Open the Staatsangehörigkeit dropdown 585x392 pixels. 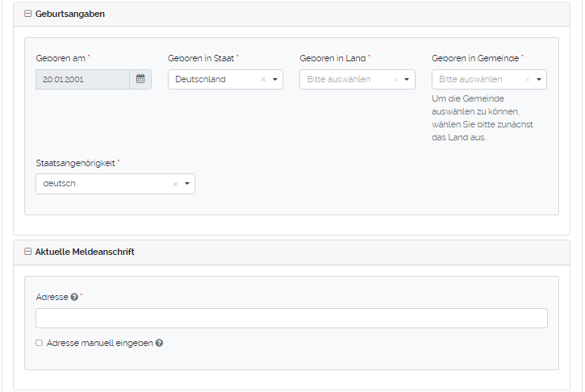(187, 184)
